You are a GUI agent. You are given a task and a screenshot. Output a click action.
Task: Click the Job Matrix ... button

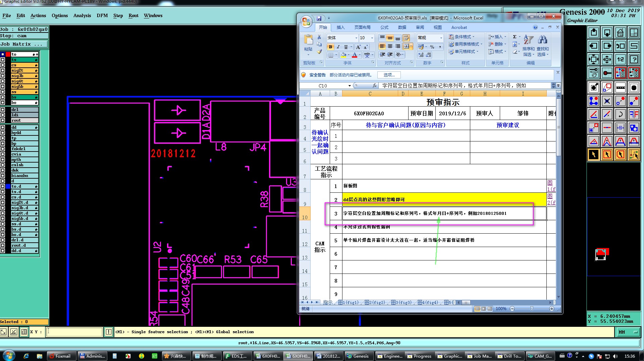click(24, 44)
